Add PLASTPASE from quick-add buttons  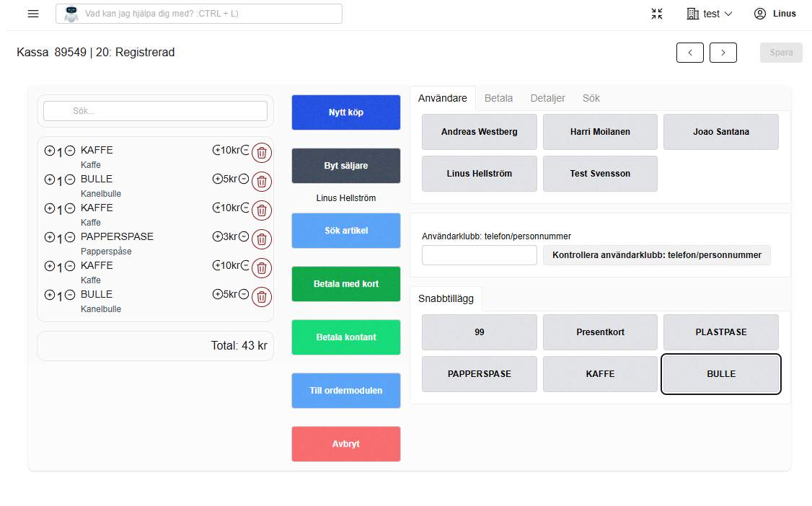[x=721, y=332]
